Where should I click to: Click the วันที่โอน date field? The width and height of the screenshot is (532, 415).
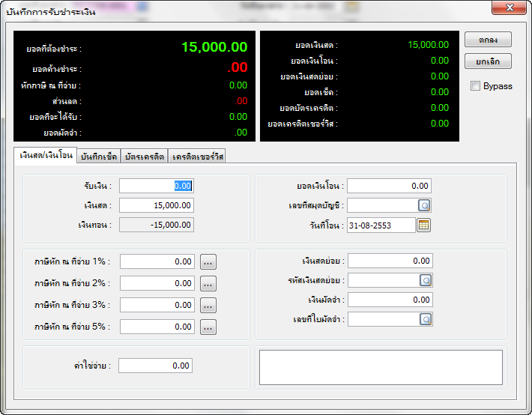[x=381, y=225]
